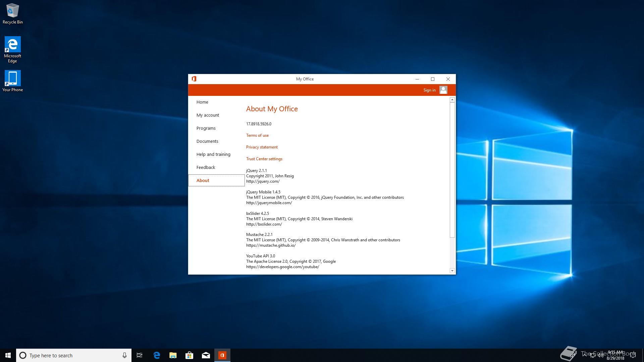Open Trust Center settings link
Viewport: 644px width, 362px height.
coord(264,159)
